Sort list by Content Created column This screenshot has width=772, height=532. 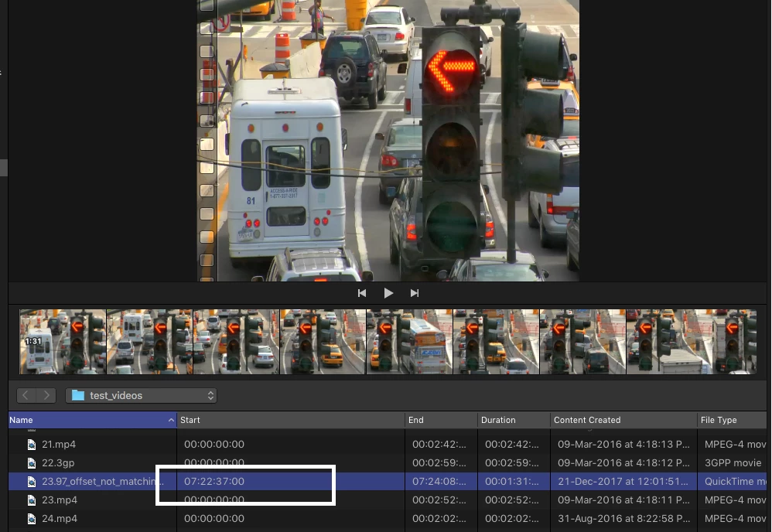point(623,420)
